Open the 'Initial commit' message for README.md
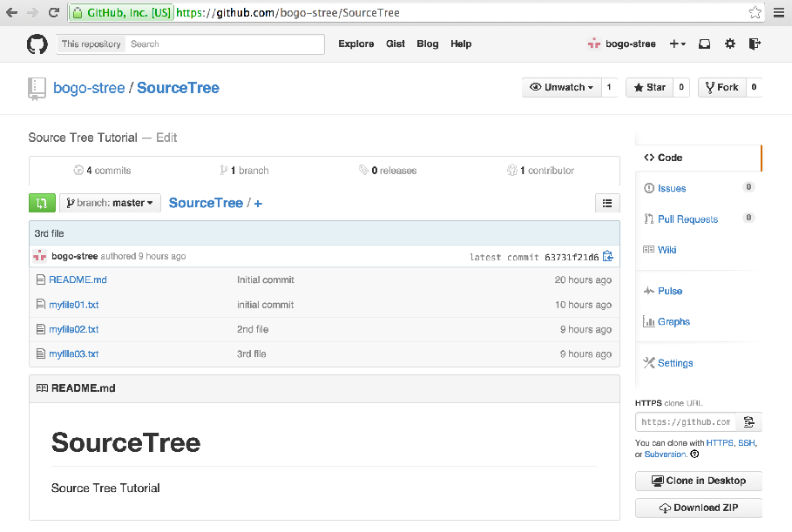Viewport: 792px width, 532px height. 266,279
